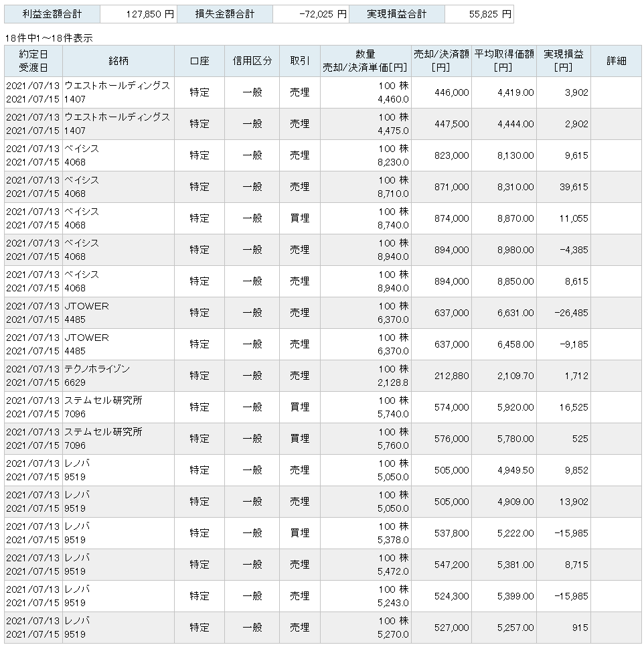644x647 pixels.
Task: Click the 売却/決済額 column header
Action: point(442,61)
